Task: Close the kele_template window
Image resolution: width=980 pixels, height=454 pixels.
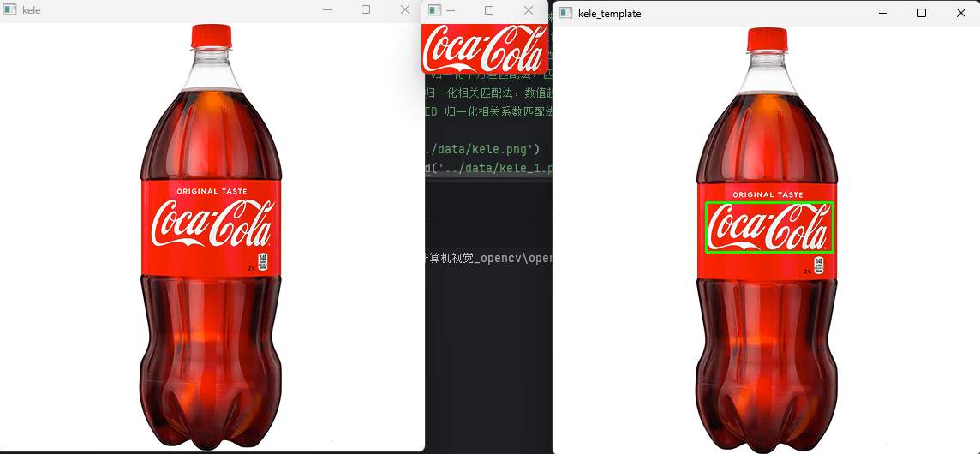Action: (960, 13)
